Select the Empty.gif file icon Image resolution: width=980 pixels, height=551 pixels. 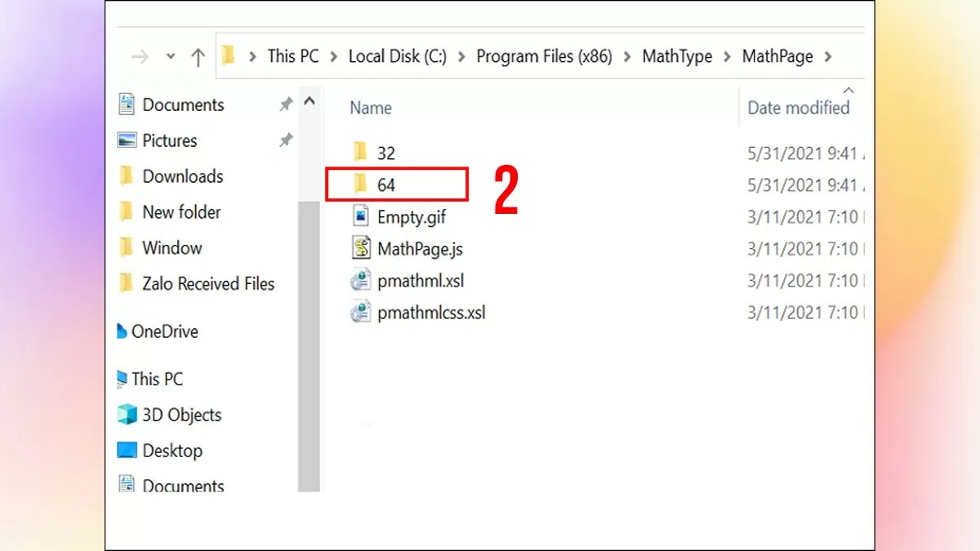pos(360,217)
